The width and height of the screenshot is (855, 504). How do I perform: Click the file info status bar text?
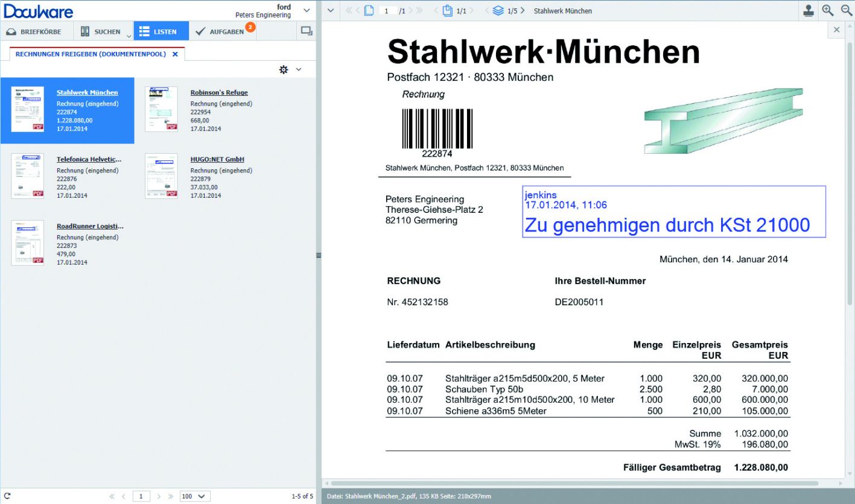tap(408, 496)
